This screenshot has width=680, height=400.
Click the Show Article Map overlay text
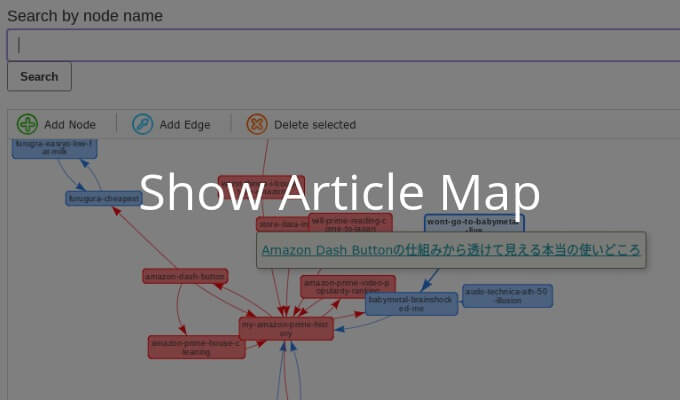tap(340, 190)
